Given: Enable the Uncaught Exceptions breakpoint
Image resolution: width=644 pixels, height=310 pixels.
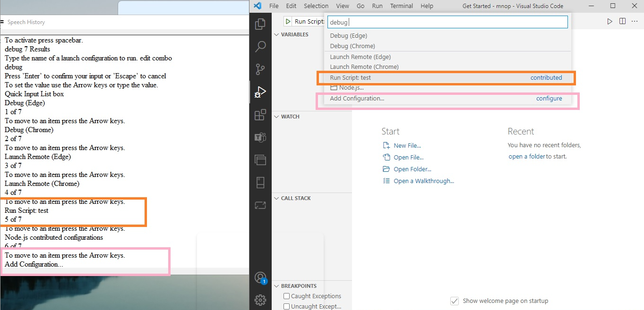Looking at the screenshot, I should 286,306.
